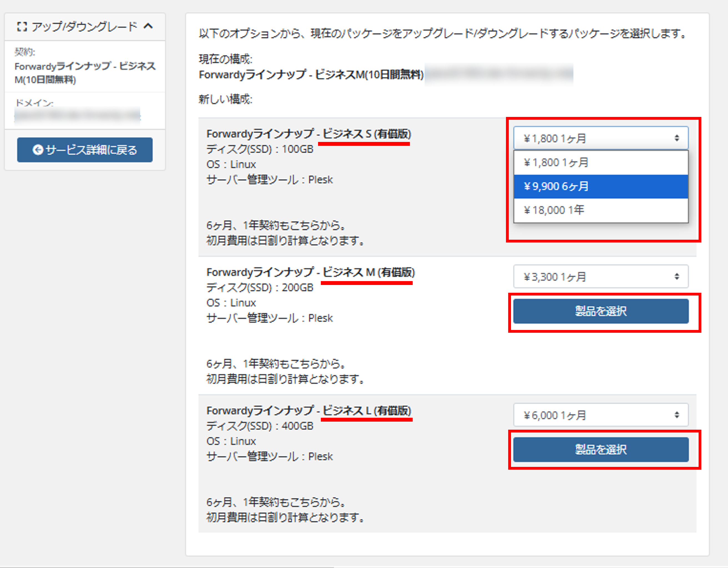Viewport: 728px width, 568px height.
Task: Click the 新しい構成 label
Action: pyautogui.click(x=226, y=99)
